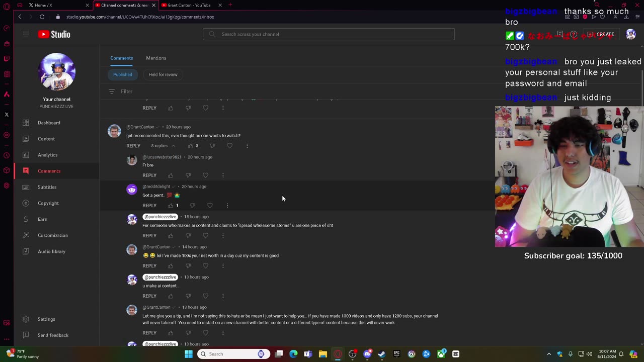Open the Earn sidebar page

(x=42, y=219)
